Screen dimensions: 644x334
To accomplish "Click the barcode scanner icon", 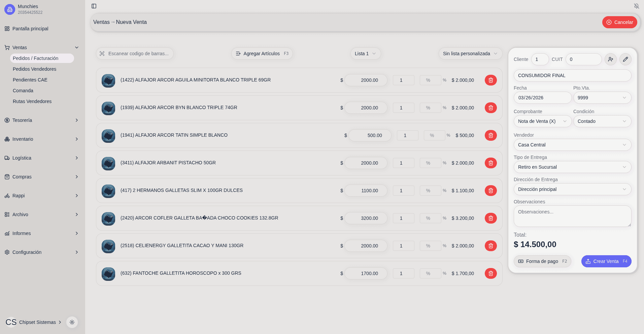I will tap(102, 54).
